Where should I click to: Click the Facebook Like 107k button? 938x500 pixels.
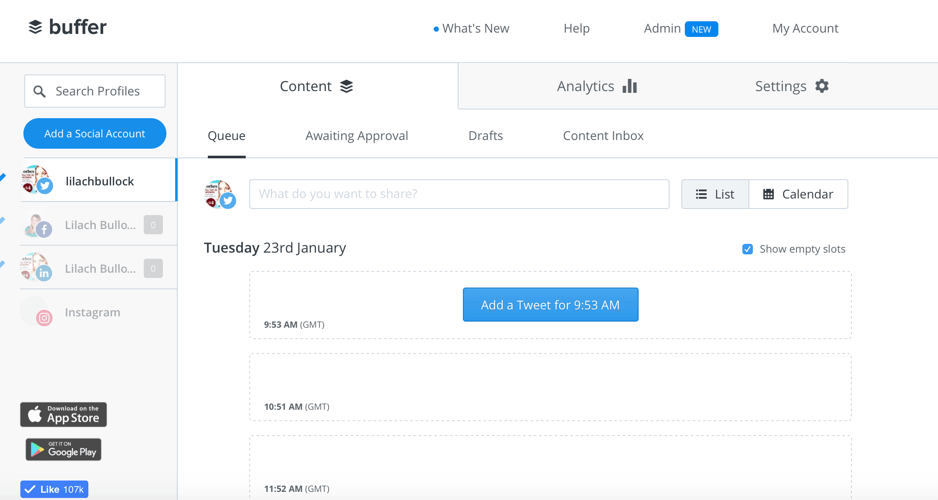tap(54, 489)
